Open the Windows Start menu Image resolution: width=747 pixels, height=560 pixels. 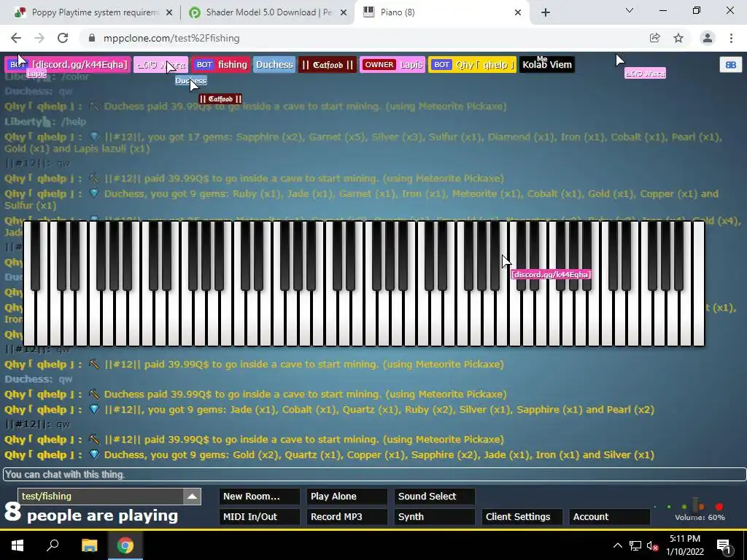pyautogui.click(x=18, y=545)
